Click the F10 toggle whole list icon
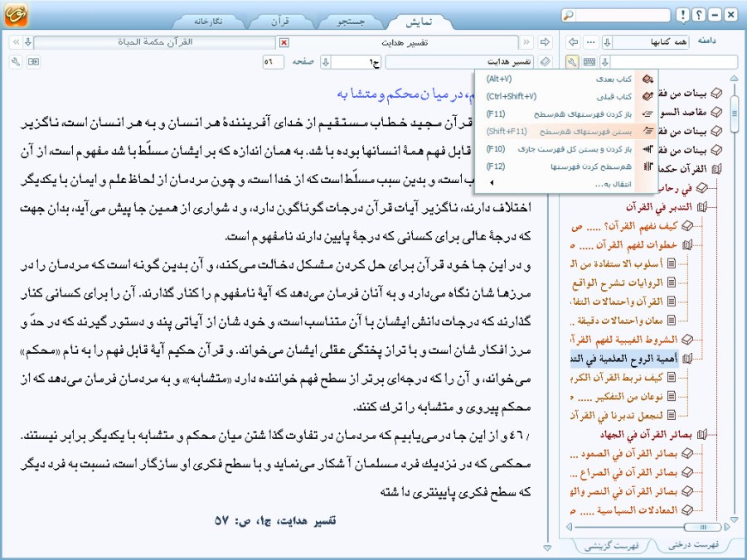This screenshot has height=560, width=747. pyautogui.click(x=648, y=149)
